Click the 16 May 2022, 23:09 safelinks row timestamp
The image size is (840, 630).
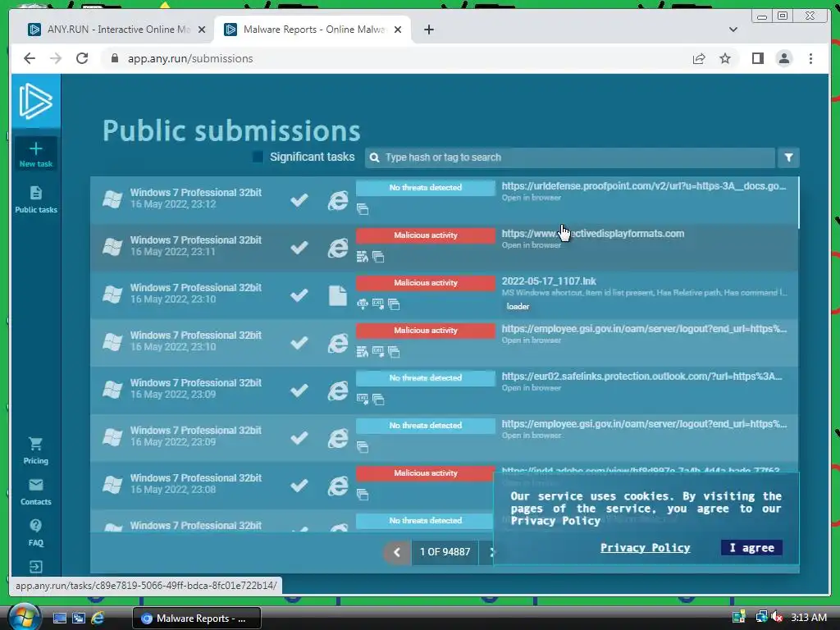[173, 395]
